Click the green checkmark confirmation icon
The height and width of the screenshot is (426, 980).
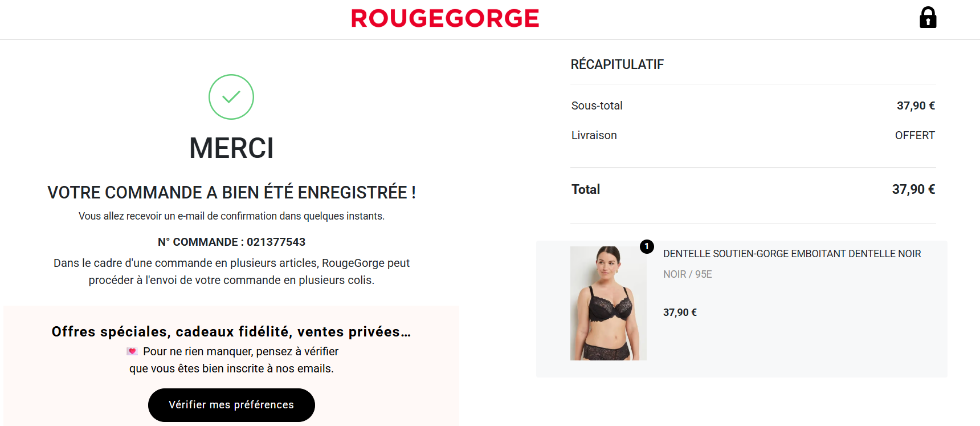point(231,97)
